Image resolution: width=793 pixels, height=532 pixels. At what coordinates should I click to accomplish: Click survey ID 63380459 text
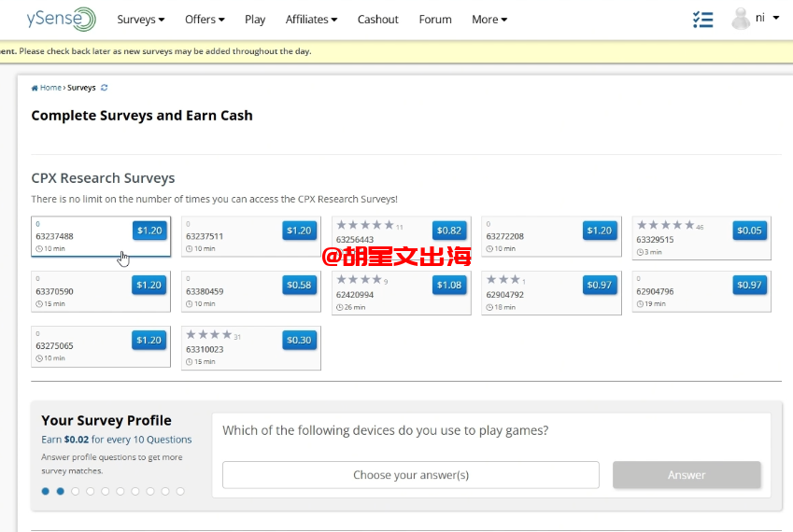click(x=205, y=291)
